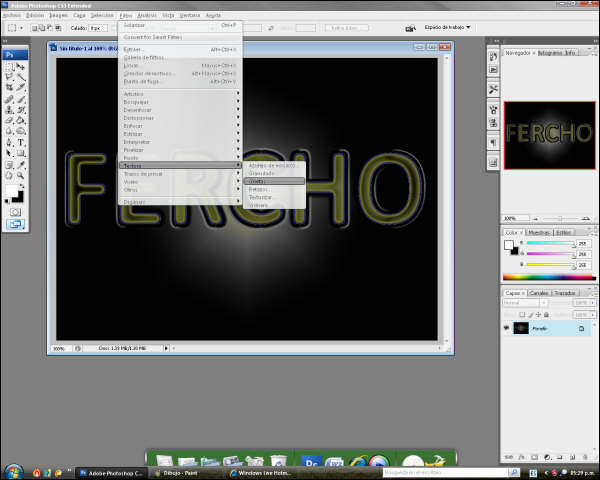Viewport: 600px width, 480px height.
Task: Select the Horizontal Type tool
Action: pyautogui.click(x=21, y=143)
